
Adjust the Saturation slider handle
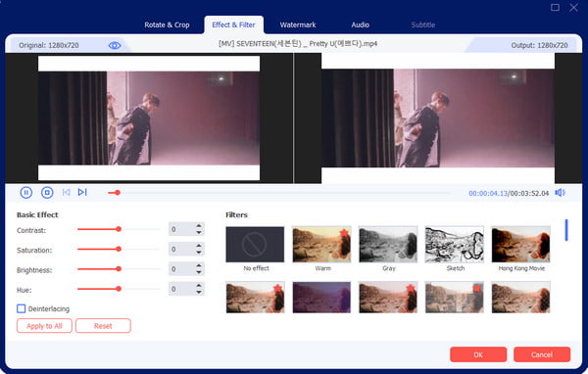pos(119,249)
